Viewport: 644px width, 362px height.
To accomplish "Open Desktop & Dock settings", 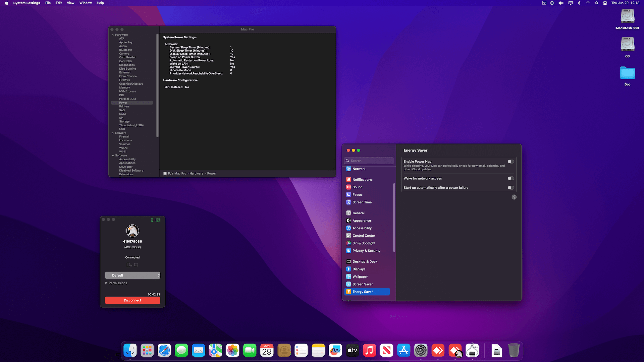I will [367, 262].
